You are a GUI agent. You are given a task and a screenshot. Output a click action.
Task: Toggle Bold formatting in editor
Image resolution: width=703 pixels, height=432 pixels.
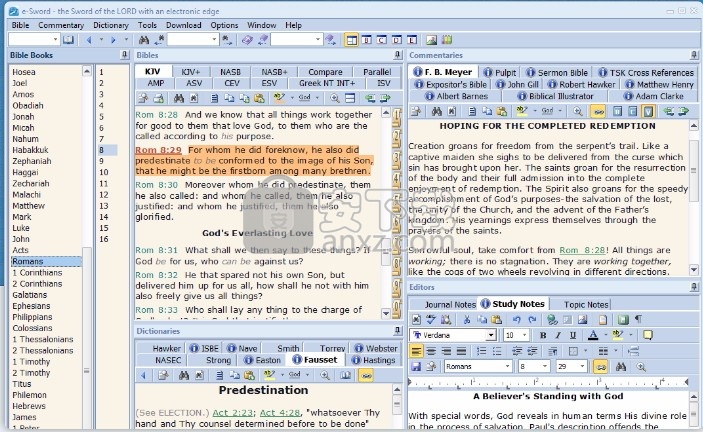[x=543, y=335]
